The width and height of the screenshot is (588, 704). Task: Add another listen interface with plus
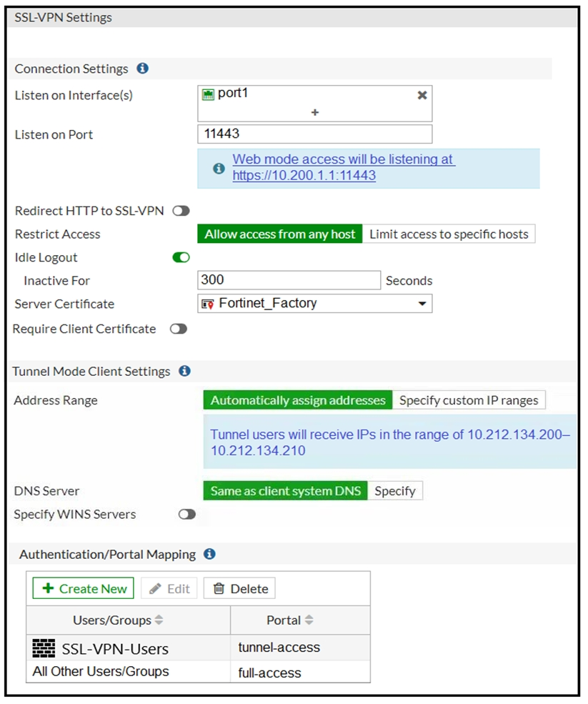315,112
